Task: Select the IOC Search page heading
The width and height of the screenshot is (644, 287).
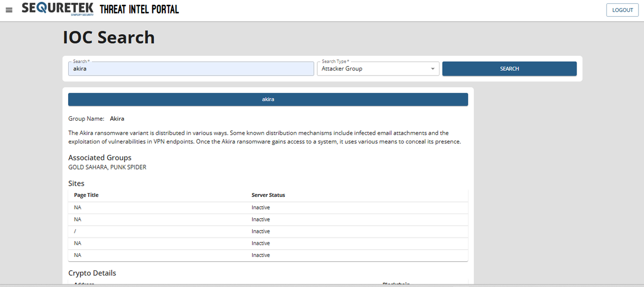Action: [109, 38]
